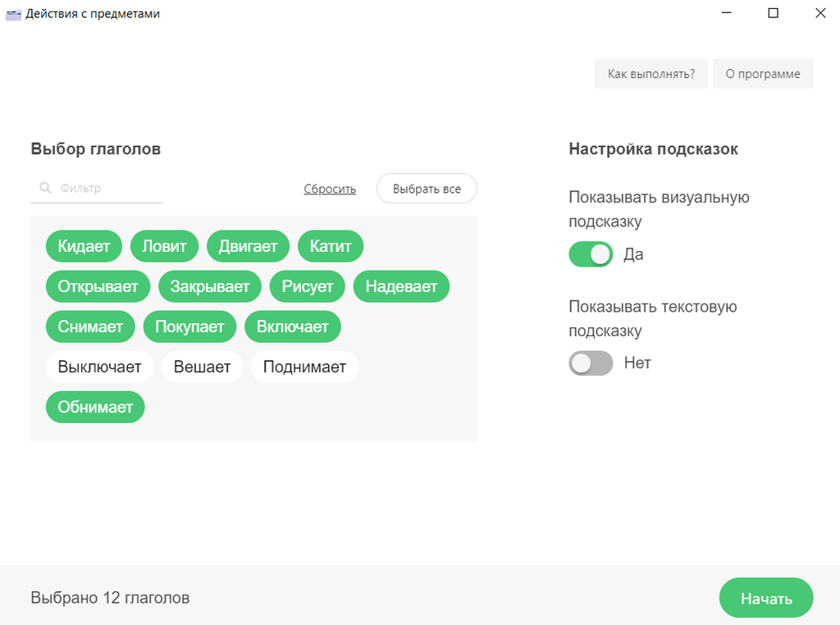Unselect the Надевает verb chip
840x625 pixels.
401,286
